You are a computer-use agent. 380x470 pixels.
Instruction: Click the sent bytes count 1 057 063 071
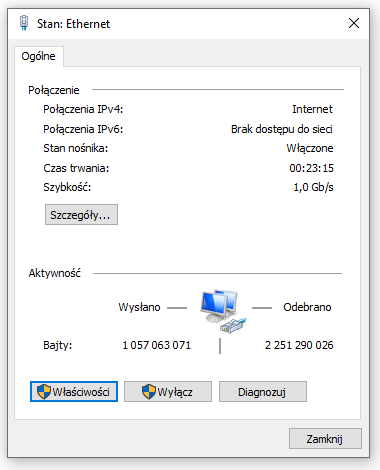(157, 345)
